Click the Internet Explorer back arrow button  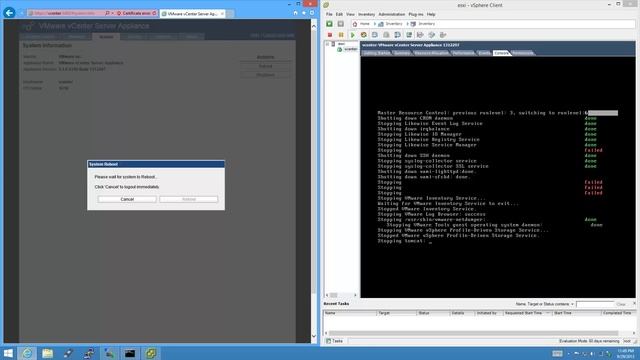9,13
